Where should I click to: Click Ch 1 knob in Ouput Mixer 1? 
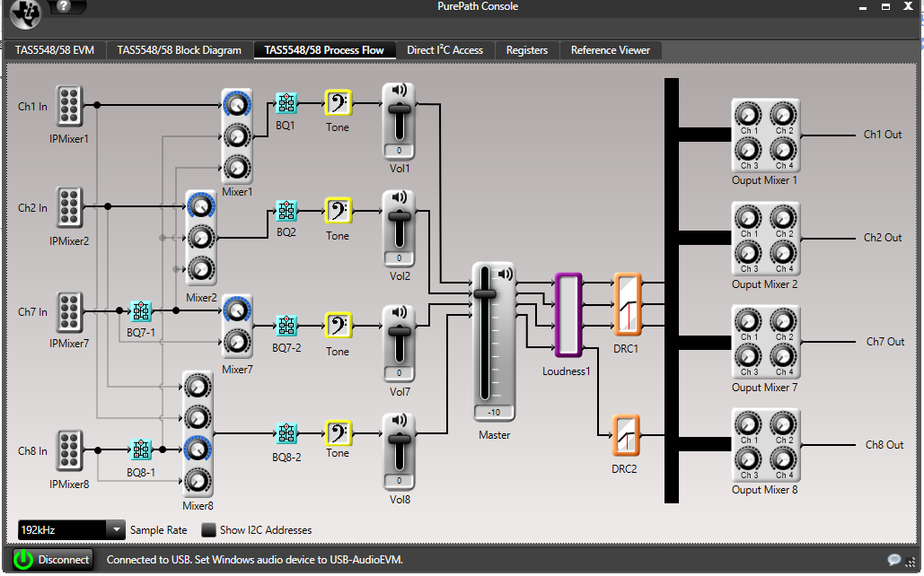coord(748,115)
